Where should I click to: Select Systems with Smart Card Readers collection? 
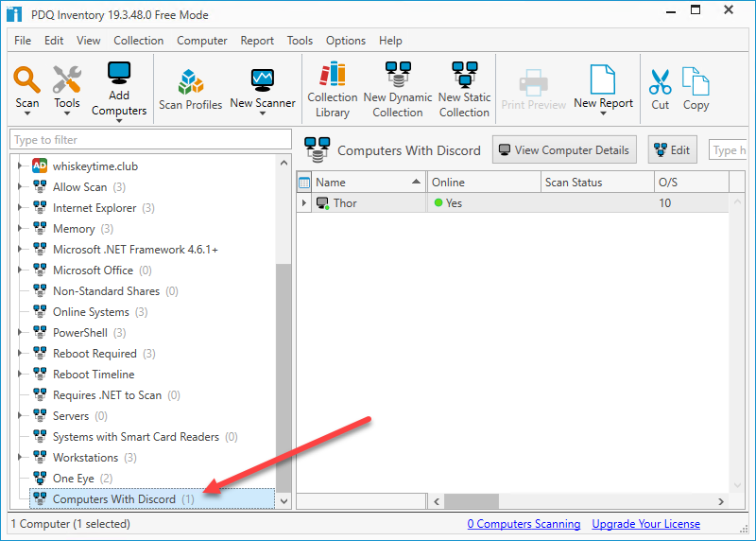tap(135, 436)
